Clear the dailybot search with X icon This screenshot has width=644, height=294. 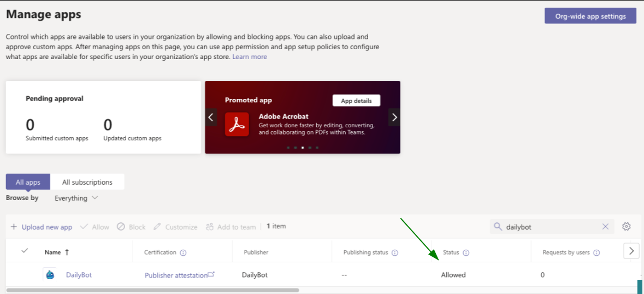605,226
